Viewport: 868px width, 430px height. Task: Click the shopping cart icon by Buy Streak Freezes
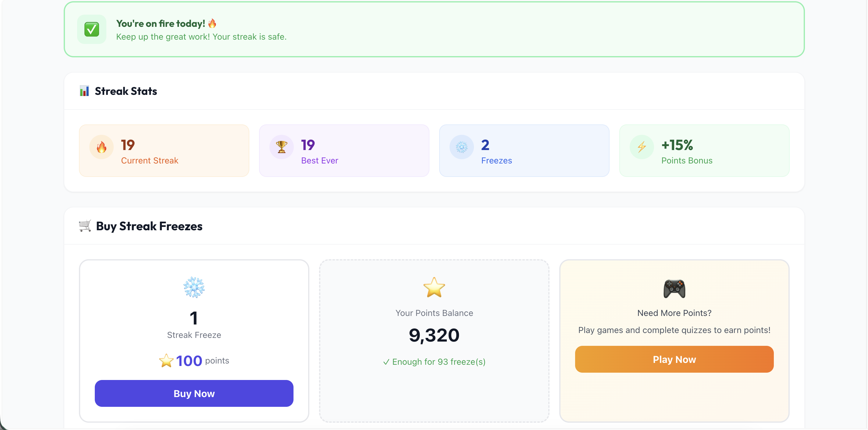click(85, 226)
